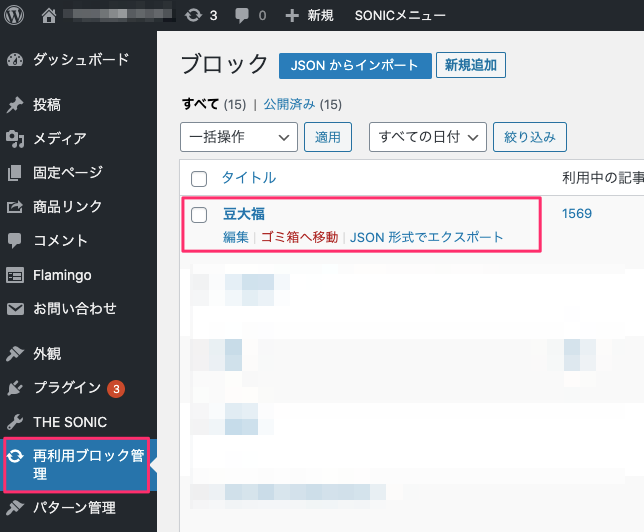The image size is (644, 532).
Task: Click the ダッシュボード gauge icon
Action: pyautogui.click(x=15, y=60)
